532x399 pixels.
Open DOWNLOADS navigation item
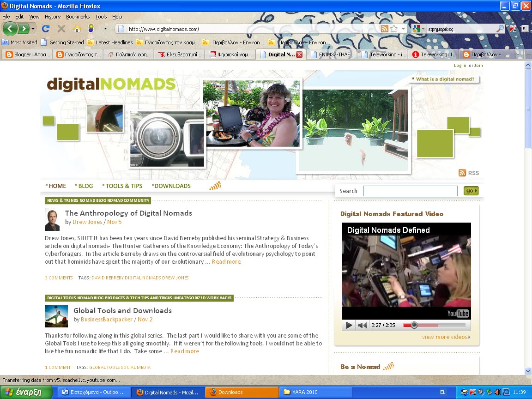click(172, 186)
